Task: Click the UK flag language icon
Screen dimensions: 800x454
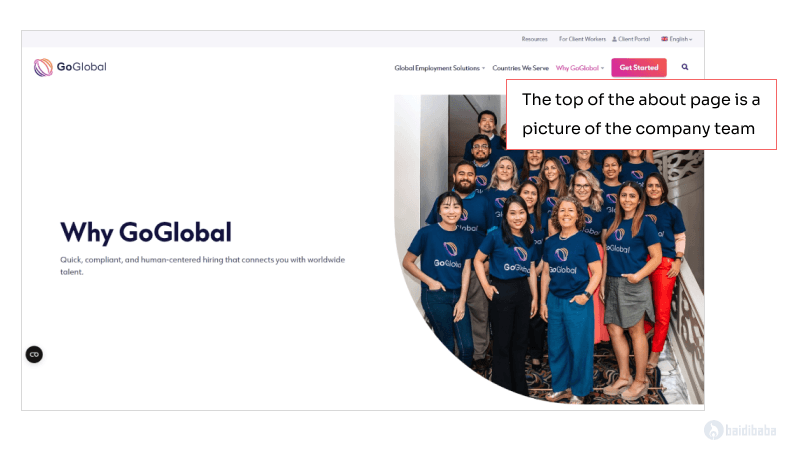Action: pos(664,39)
